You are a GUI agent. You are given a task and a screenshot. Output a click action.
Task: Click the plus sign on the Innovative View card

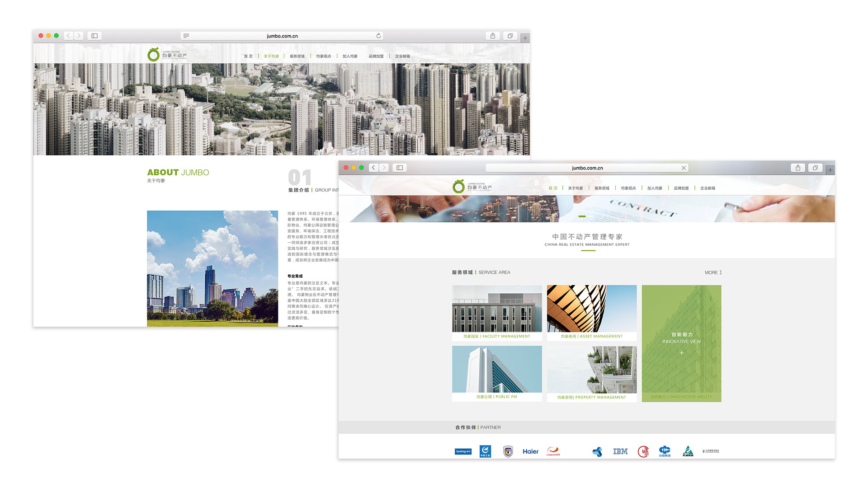[x=681, y=353]
